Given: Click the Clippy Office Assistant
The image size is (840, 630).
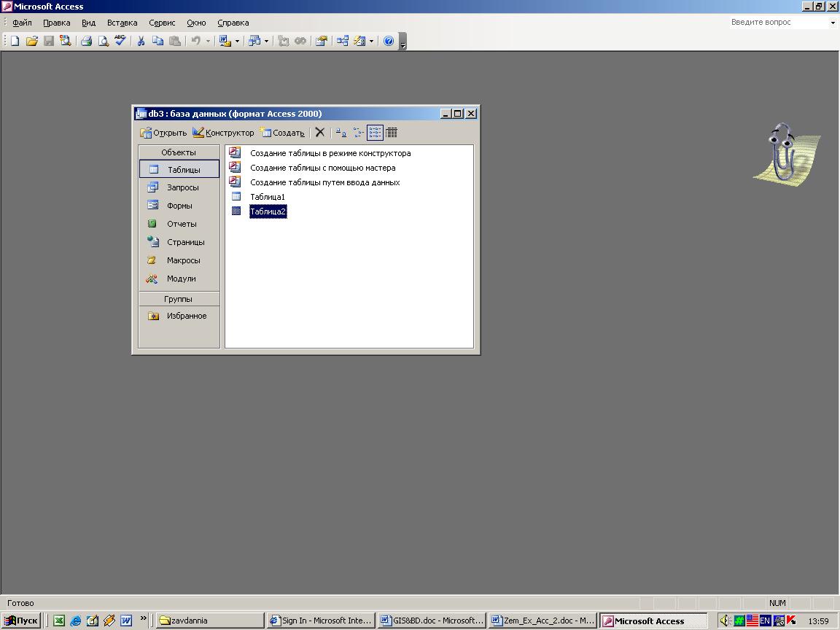Looking at the screenshot, I should [x=787, y=155].
